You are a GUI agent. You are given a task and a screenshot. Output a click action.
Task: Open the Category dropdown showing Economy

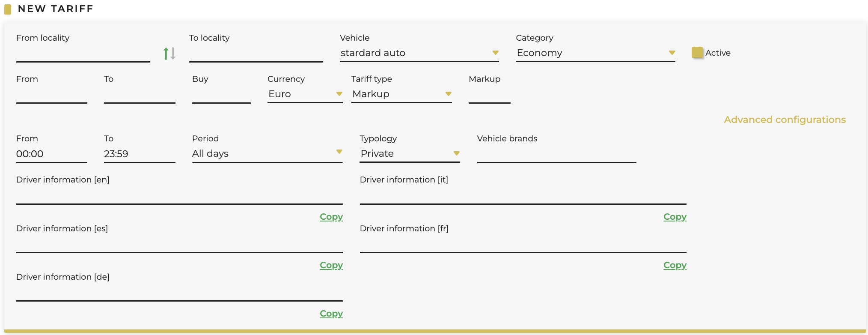(x=595, y=53)
